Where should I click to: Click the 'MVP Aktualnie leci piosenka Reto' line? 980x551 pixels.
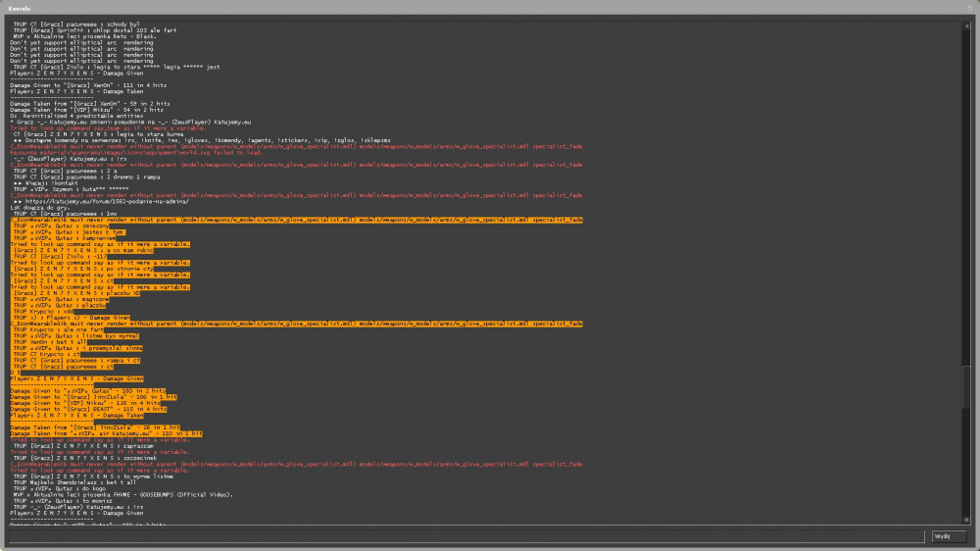(84, 37)
